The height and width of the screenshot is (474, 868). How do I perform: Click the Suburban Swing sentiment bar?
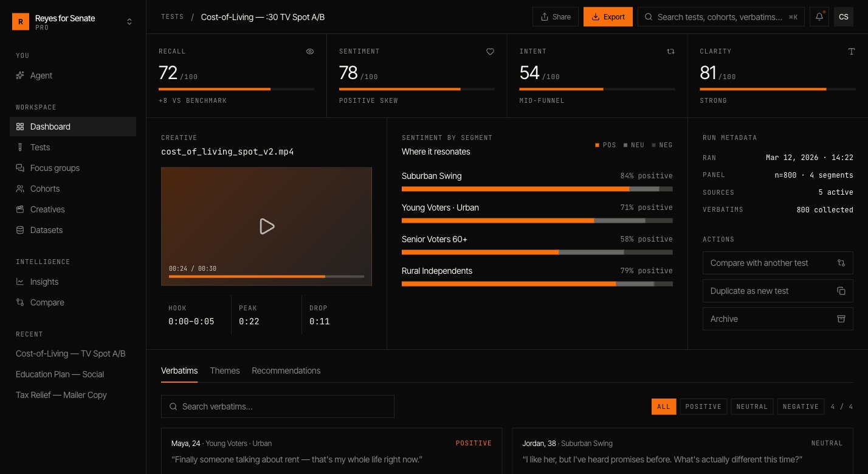pyautogui.click(x=537, y=189)
